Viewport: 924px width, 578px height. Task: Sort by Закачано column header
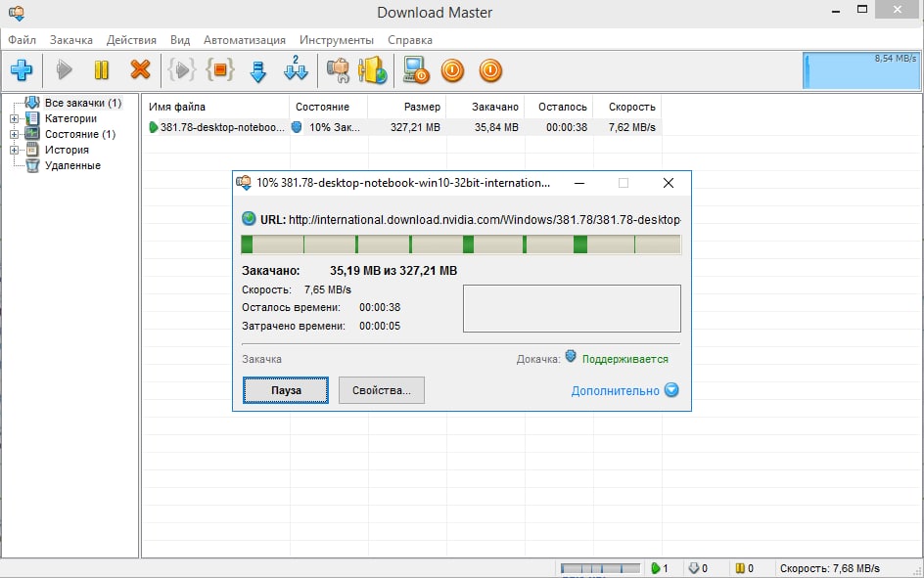tap(485, 107)
